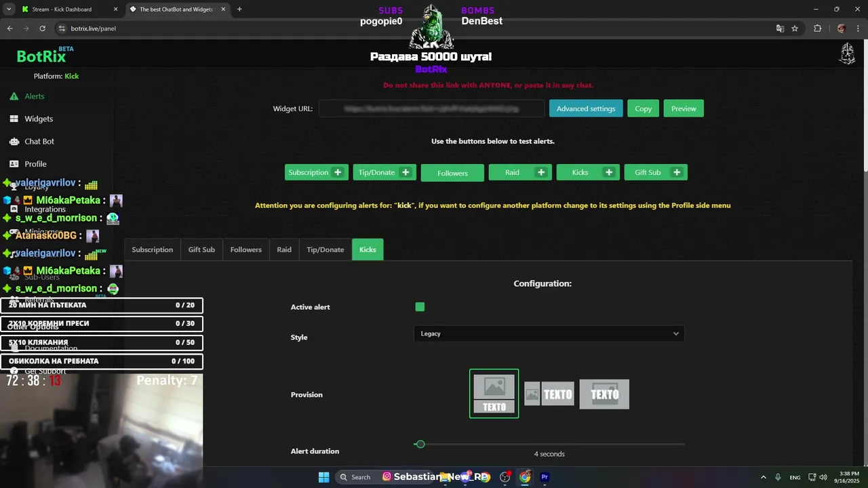Click microphone icon in system tray
Image resolution: width=868 pixels, height=488 pixels.
(x=778, y=477)
